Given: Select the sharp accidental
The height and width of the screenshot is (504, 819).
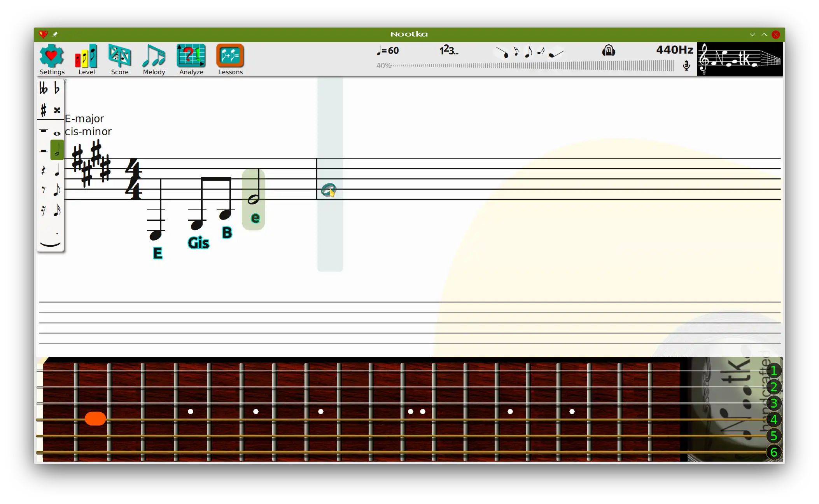Looking at the screenshot, I should point(43,110).
